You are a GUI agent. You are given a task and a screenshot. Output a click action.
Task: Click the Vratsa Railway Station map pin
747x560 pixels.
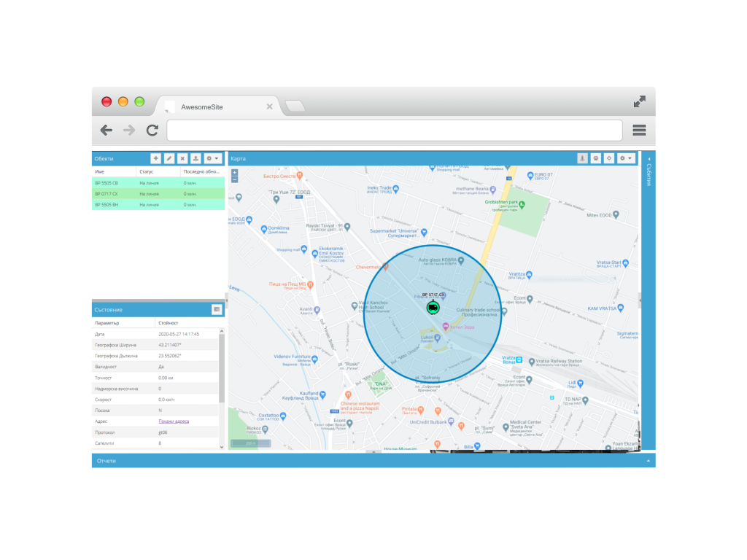(532, 362)
